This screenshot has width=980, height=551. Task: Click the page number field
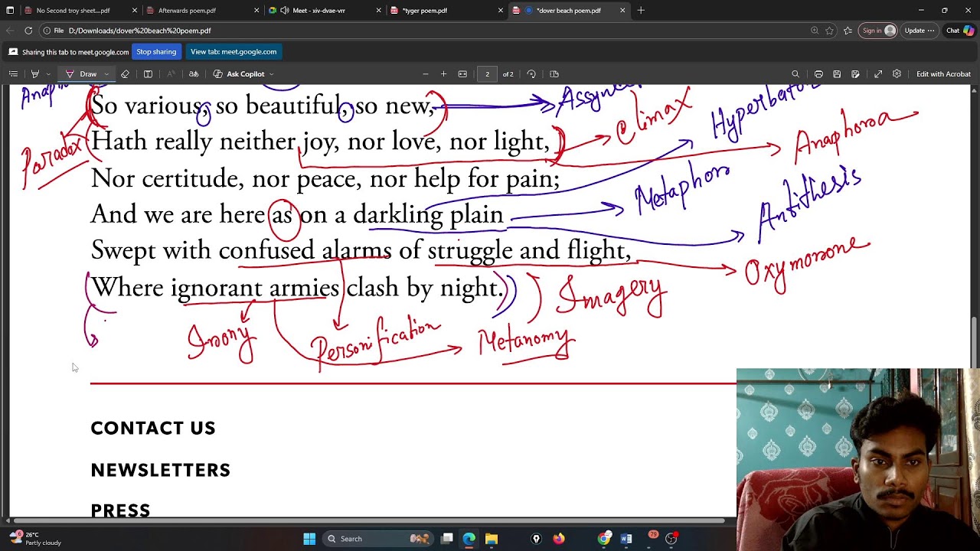[487, 74]
